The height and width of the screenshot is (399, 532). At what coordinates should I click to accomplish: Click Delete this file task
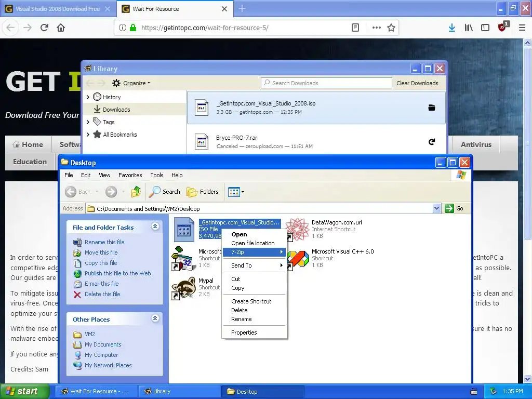click(102, 294)
